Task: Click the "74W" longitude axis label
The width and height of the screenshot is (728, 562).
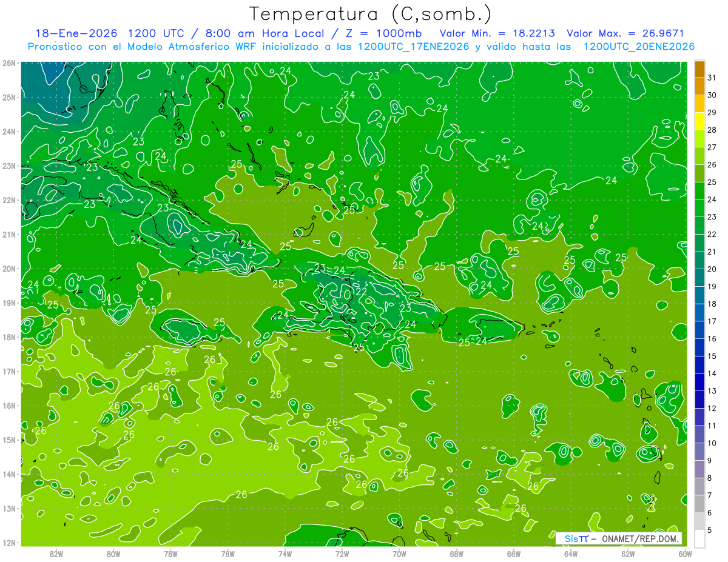Action: tap(285, 554)
